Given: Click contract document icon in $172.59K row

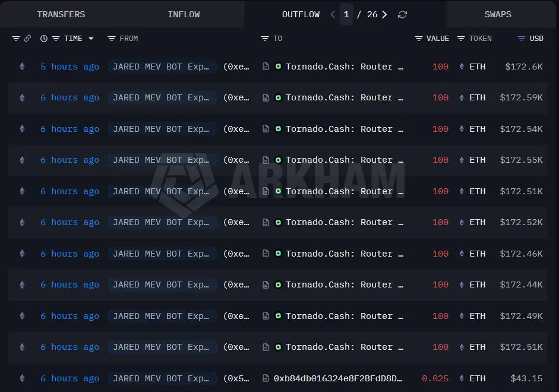Looking at the screenshot, I should click(266, 97).
